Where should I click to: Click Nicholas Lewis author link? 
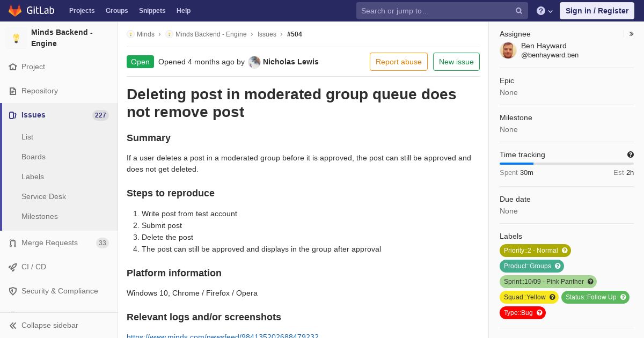(290, 62)
